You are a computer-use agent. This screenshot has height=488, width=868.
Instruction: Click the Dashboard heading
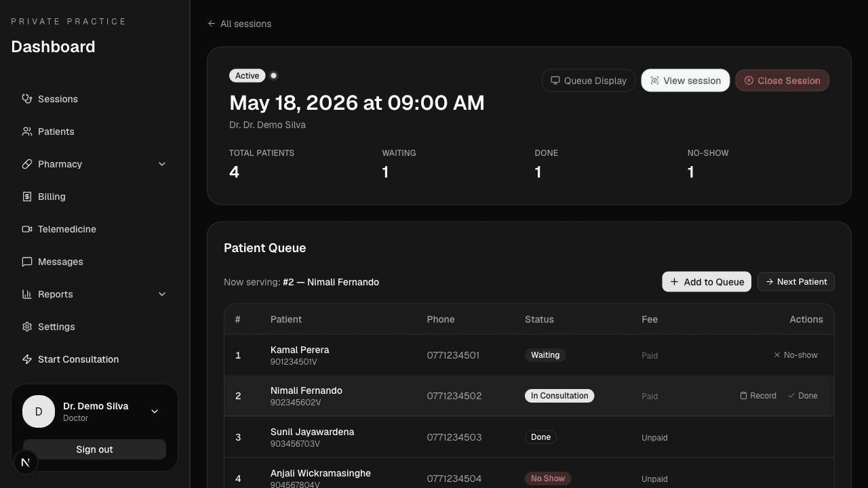click(53, 47)
